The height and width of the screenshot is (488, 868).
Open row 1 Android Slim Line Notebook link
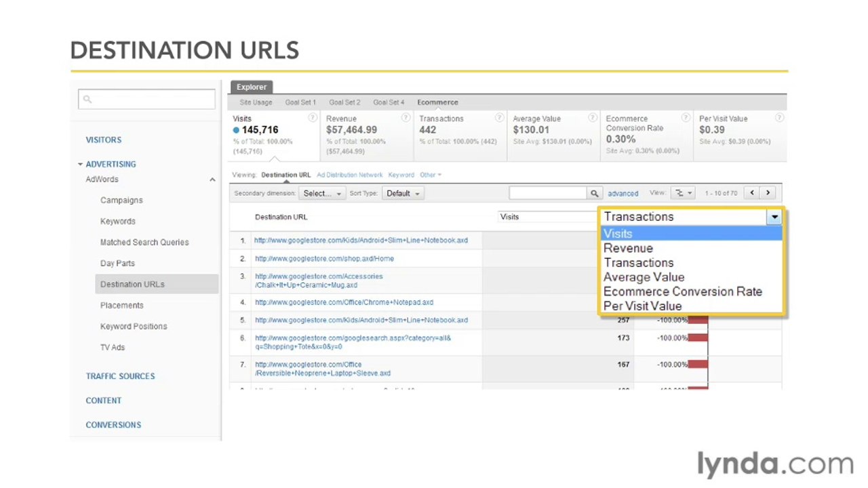pos(361,241)
